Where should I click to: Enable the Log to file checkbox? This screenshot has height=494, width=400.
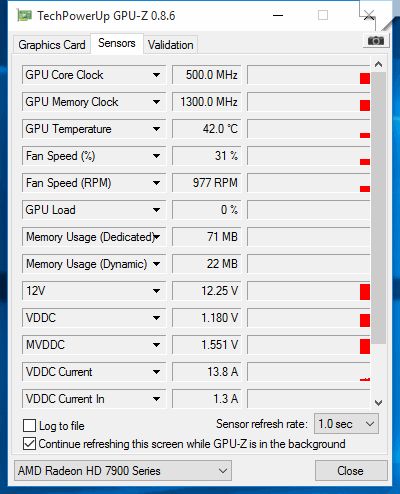point(29,426)
